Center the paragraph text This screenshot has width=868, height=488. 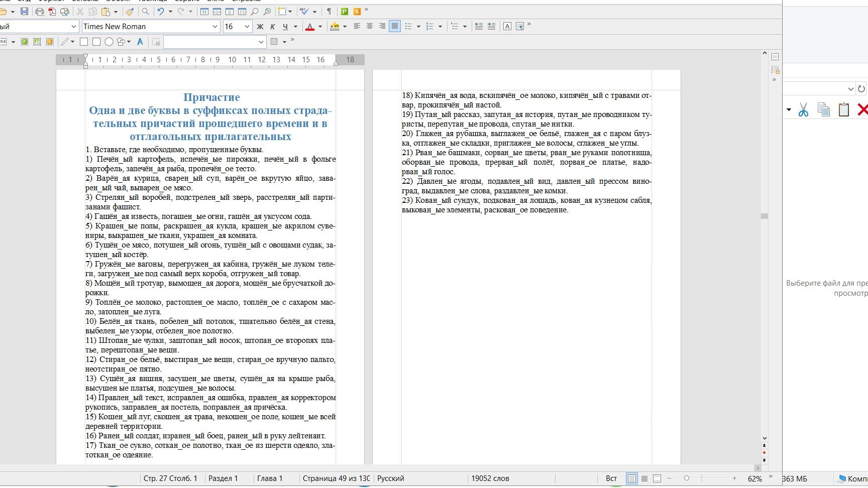(370, 27)
